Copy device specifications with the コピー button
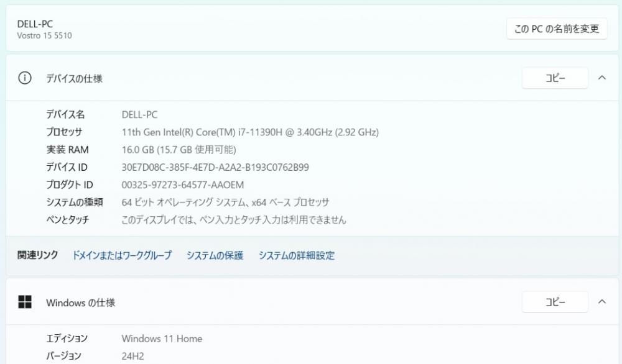 point(555,78)
